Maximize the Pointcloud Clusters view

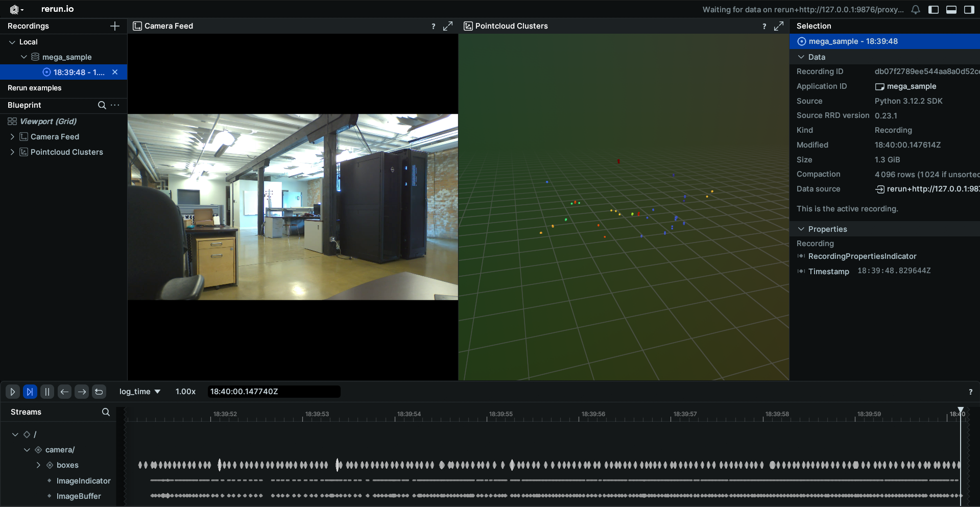coord(779,26)
